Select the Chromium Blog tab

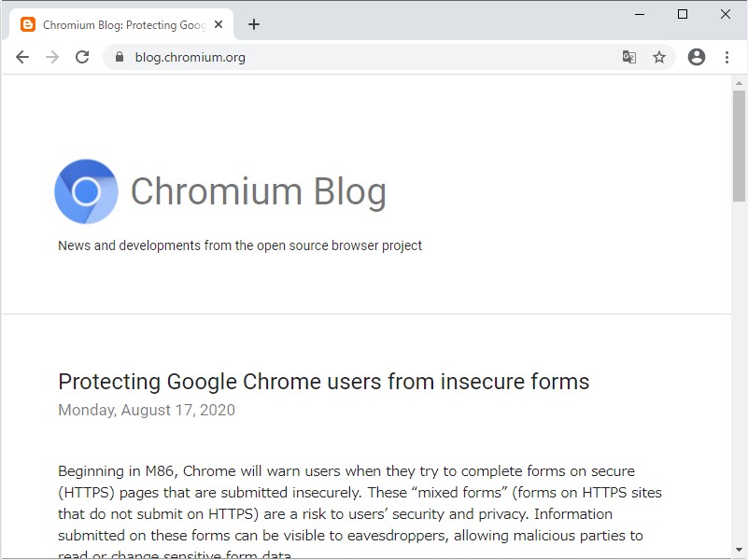pyautogui.click(x=121, y=24)
